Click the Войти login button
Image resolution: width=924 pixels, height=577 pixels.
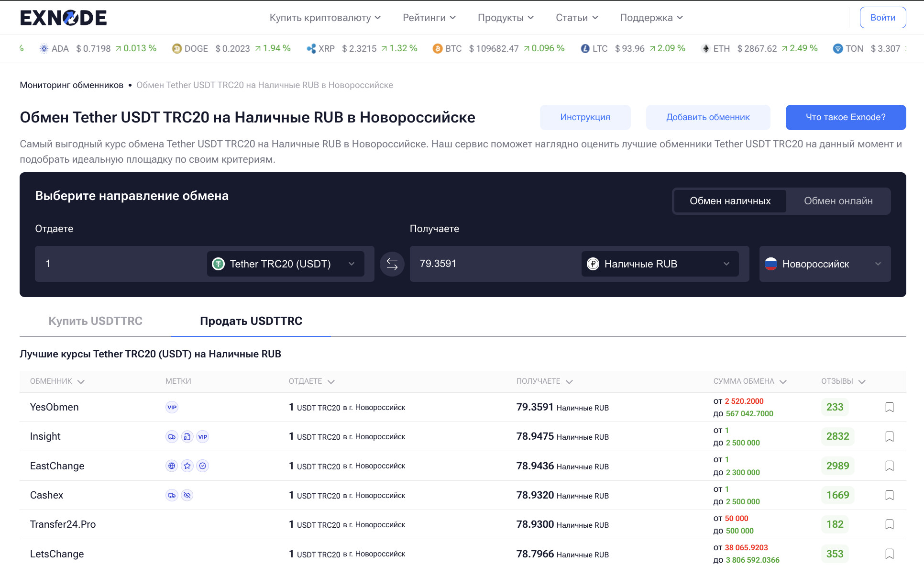882,18
